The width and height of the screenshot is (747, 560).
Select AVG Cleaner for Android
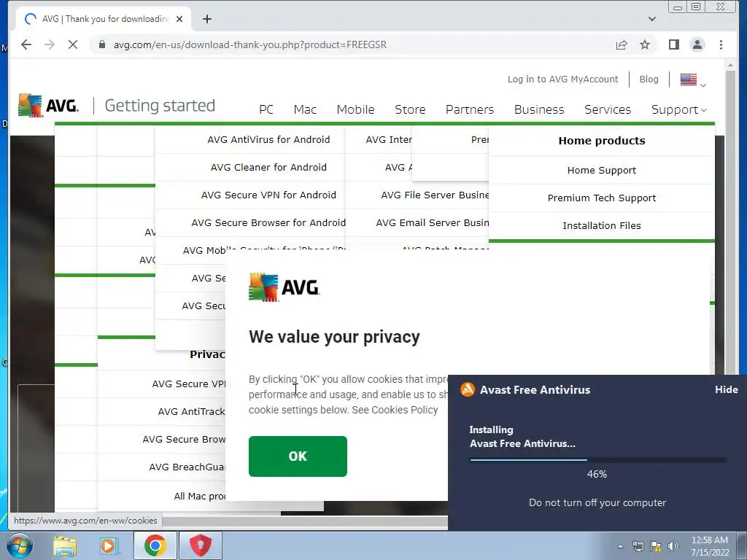pyautogui.click(x=268, y=167)
